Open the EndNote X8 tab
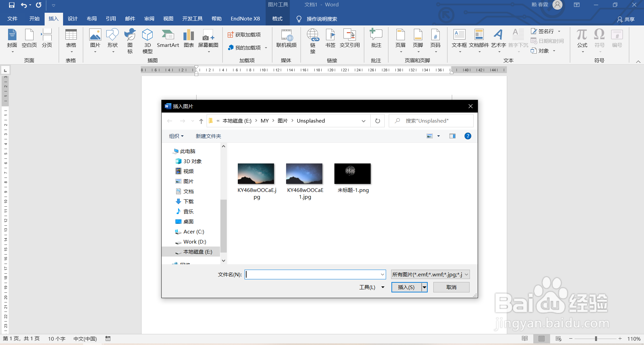This screenshot has width=644, height=345. [245, 19]
